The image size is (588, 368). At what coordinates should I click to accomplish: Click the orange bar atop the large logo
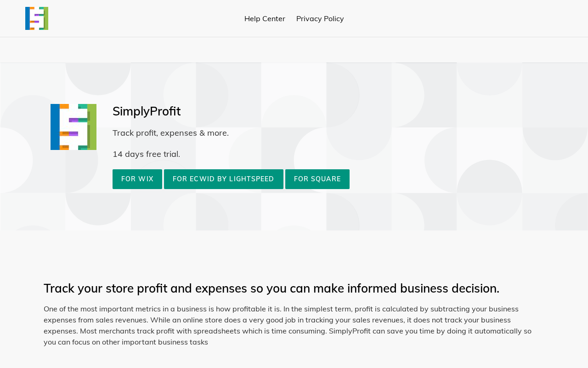click(x=64, y=106)
